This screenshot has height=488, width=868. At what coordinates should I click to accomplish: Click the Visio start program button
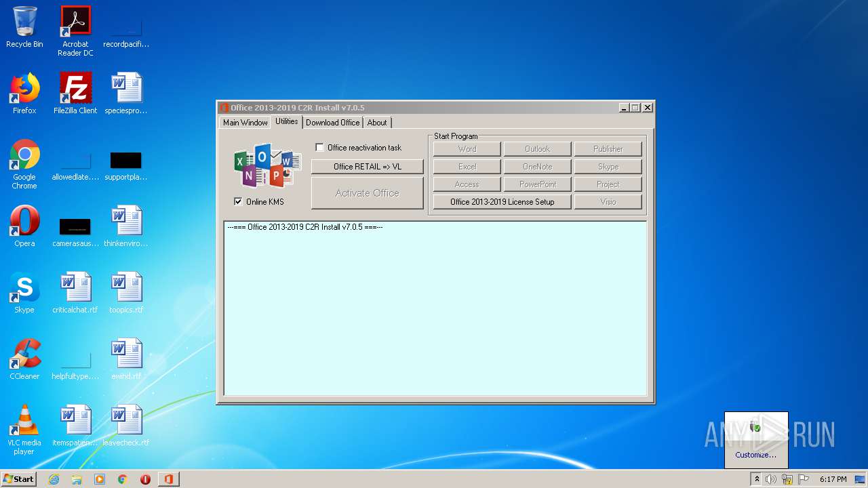(608, 202)
